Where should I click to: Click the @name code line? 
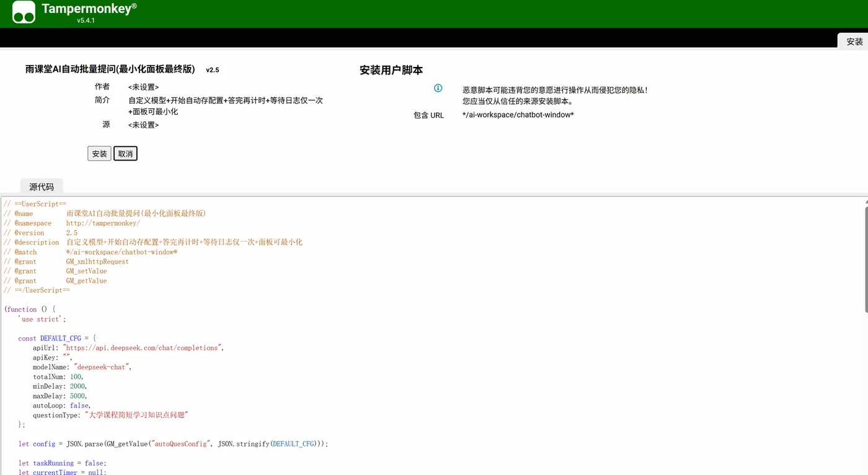click(x=104, y=213)
